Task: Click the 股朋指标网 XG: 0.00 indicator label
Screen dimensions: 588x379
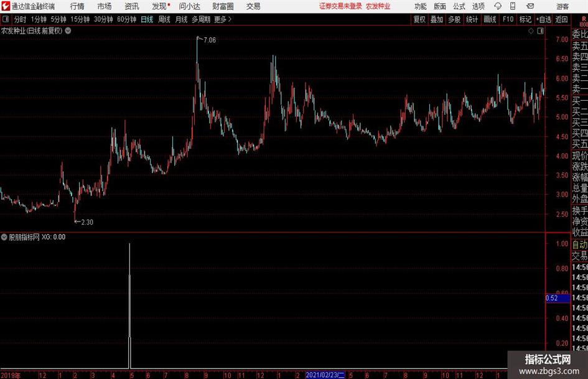Action: point(37,236)
